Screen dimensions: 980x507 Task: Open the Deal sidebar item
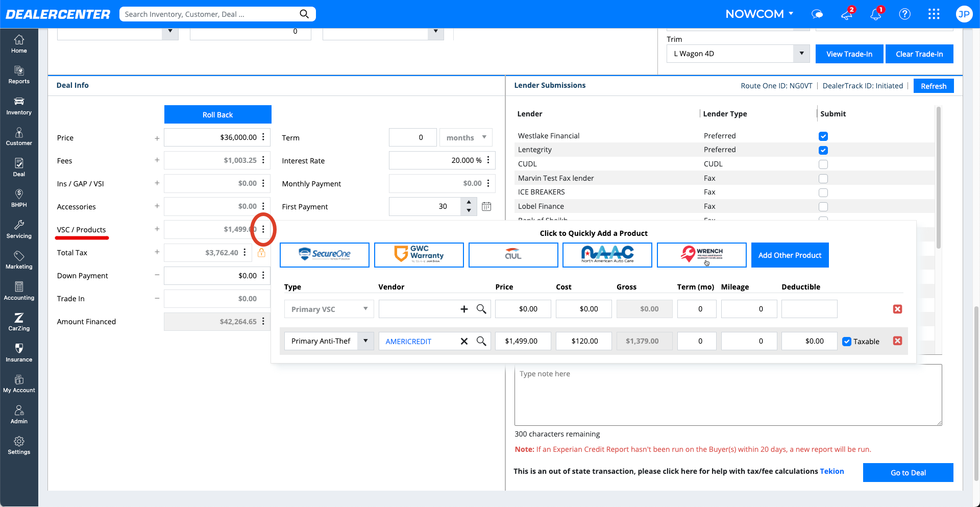tap(19, 167)
